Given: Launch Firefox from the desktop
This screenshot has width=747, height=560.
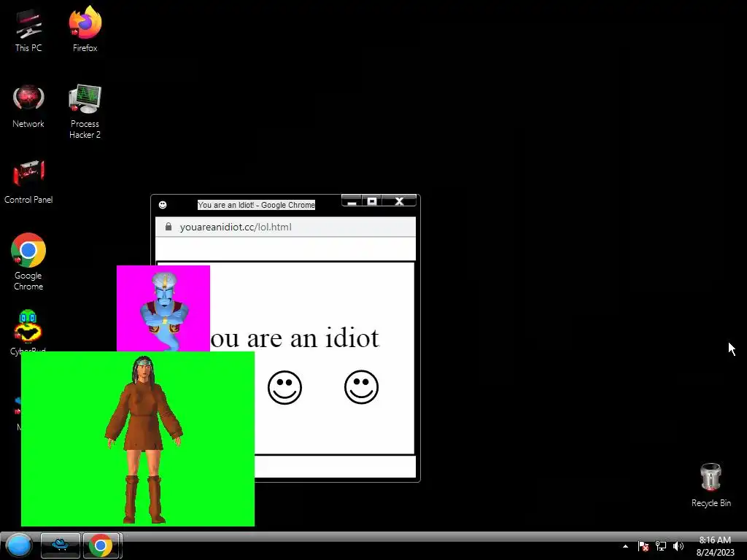Looking at the screenshot, I should coord(85,29).
